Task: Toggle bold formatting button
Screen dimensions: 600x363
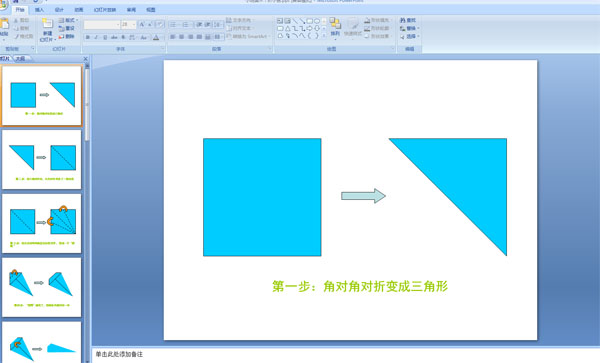Action: [x=88, y=37]
